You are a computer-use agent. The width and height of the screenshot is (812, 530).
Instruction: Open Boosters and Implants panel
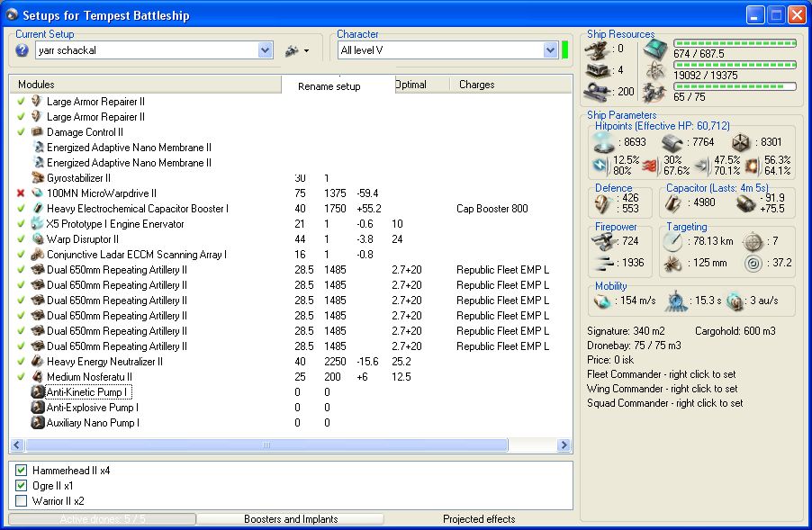290,519
